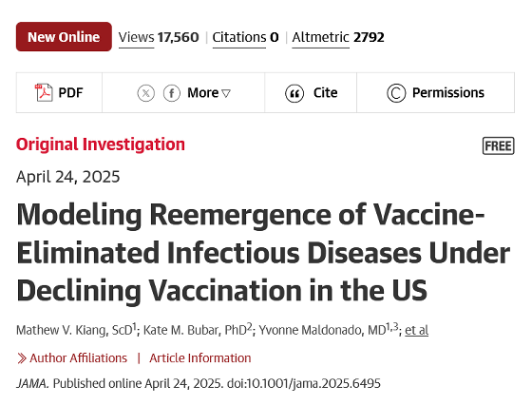Image resolution: width=532 pixels, height=405 pixels.
Task: Click the copyright Permissions icon
Action: [396, 93]
